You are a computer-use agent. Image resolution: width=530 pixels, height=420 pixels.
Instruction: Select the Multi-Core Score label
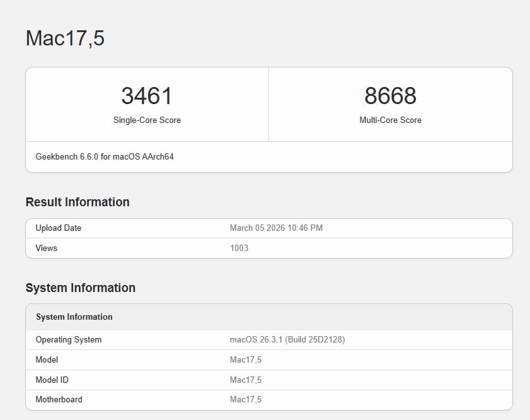pyautogui.click(x=390, y=120)
